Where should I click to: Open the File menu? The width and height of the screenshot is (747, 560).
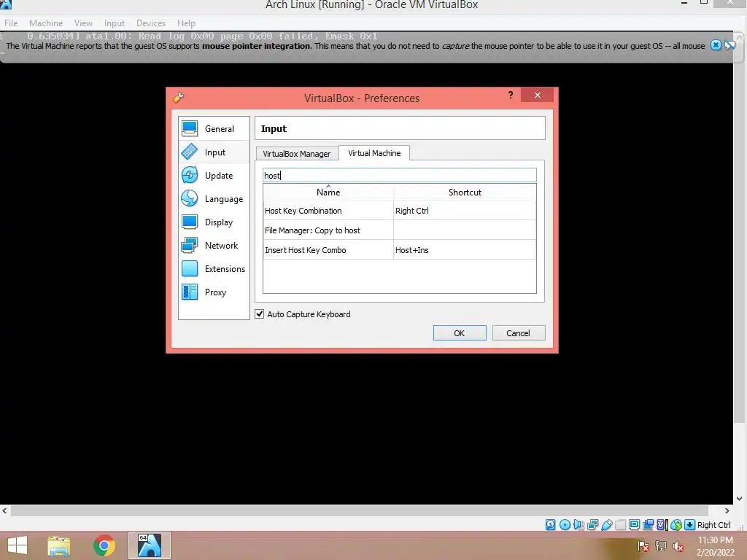coord(11,23)
